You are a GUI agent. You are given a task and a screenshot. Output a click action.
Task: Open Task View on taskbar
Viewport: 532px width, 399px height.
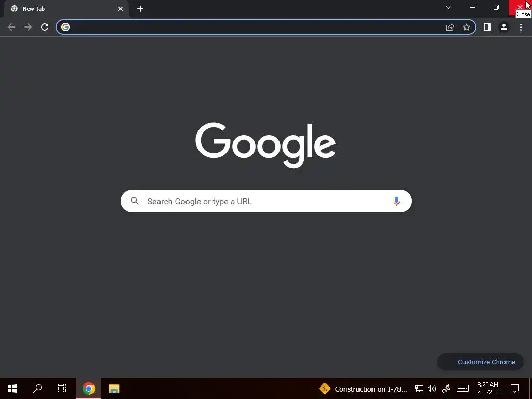62,389
